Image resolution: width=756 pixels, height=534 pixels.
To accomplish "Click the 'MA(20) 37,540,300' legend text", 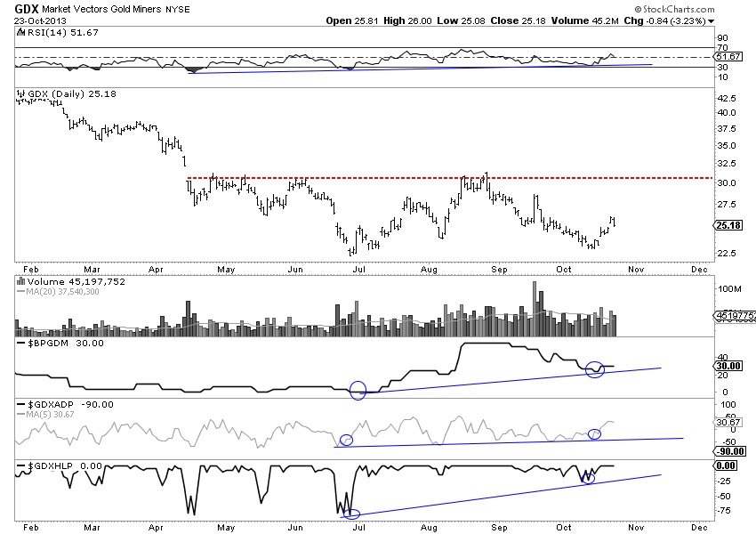I will point(63,291).
